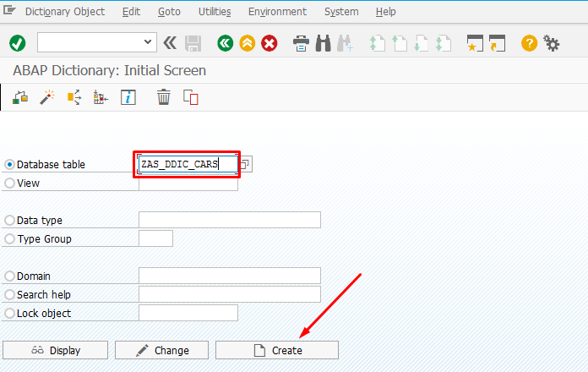
Task: Click the Create button
Action: click(x=277, y=350)
